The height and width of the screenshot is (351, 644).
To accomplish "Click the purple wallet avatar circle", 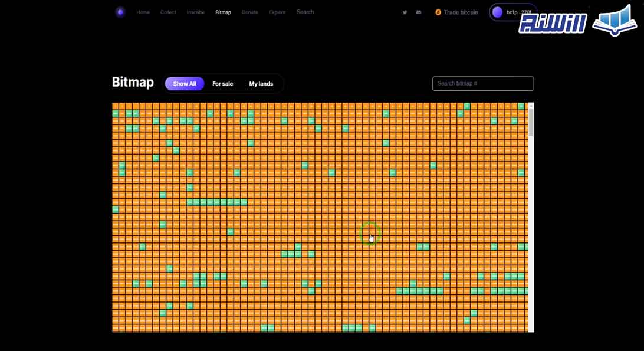I will point(497,12).
